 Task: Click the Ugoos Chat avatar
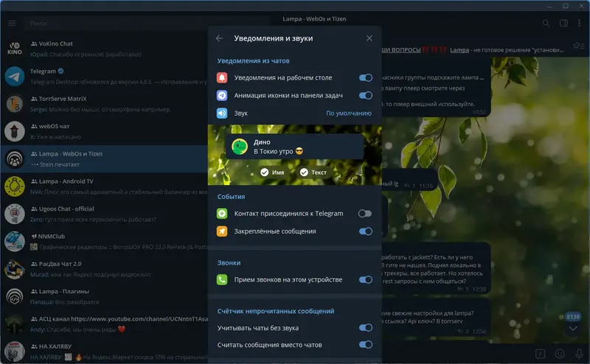coord(14,214)
